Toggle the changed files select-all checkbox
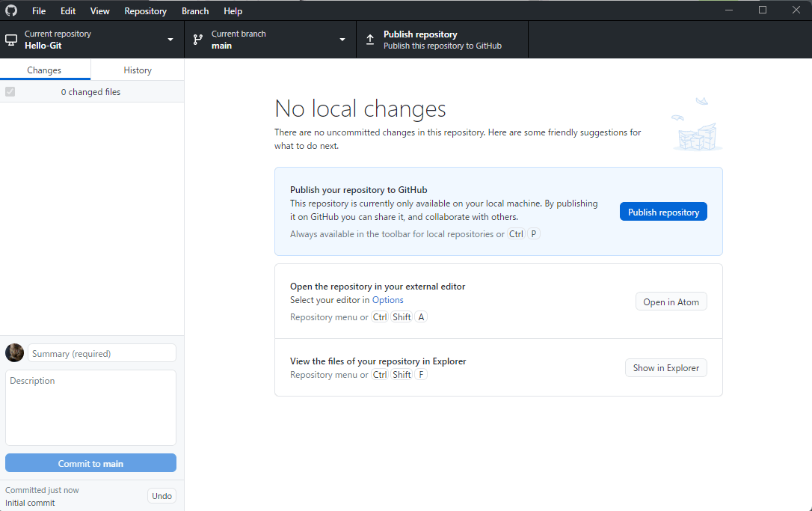812x511 pixels. tap(10, 92)
